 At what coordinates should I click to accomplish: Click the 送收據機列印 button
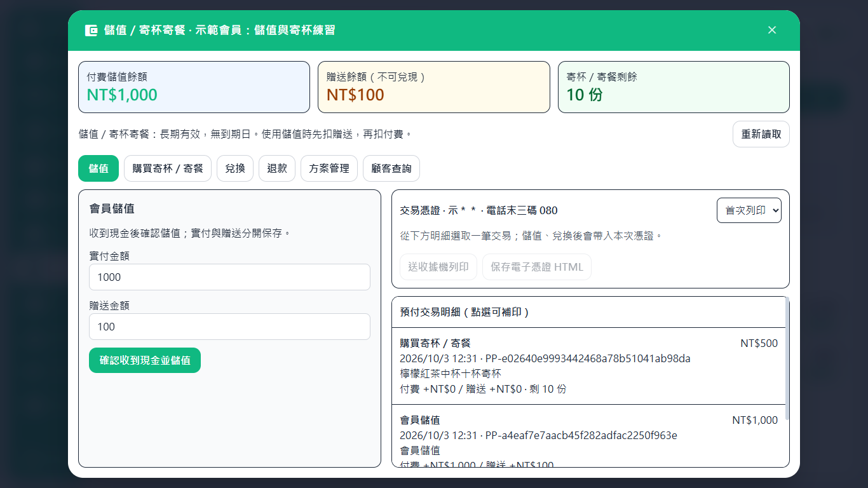[438, 267]
